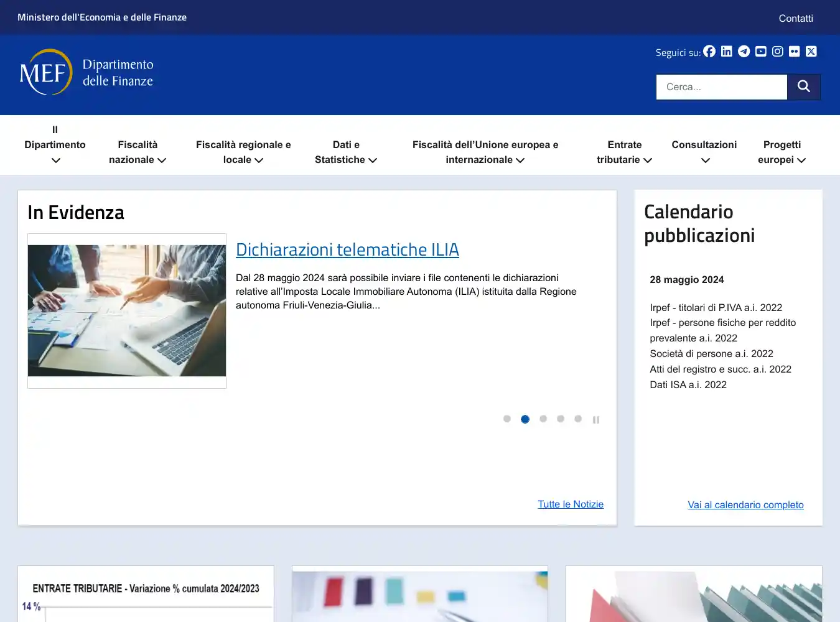Viewport: 840px width, 622px height.
Task: Expand Fiscalità regionale e locale menu
Action: [243, 152]
